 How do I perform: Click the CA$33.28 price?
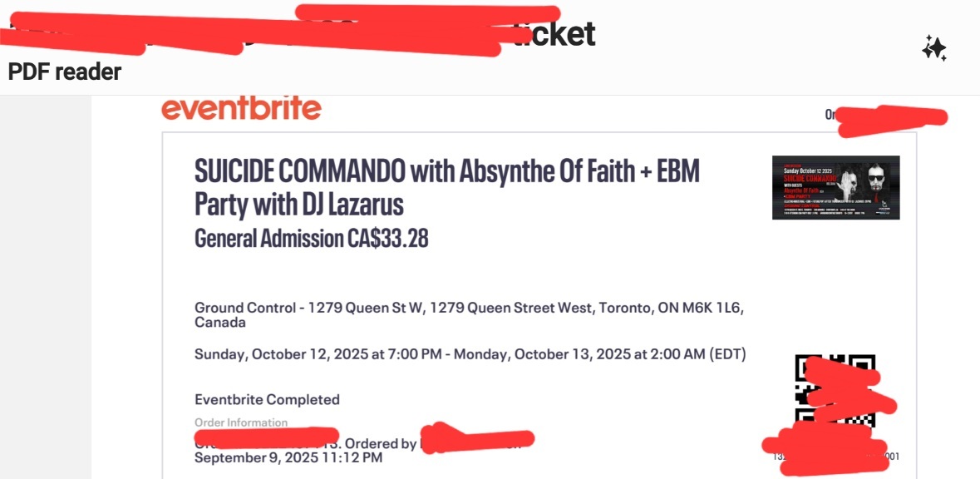click(x=388, y=239)
